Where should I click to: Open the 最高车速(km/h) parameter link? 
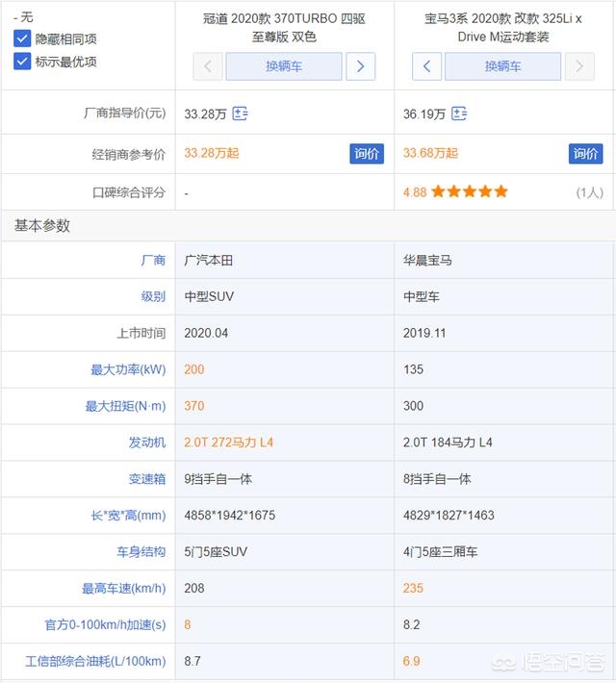click(x=124, y=588)
